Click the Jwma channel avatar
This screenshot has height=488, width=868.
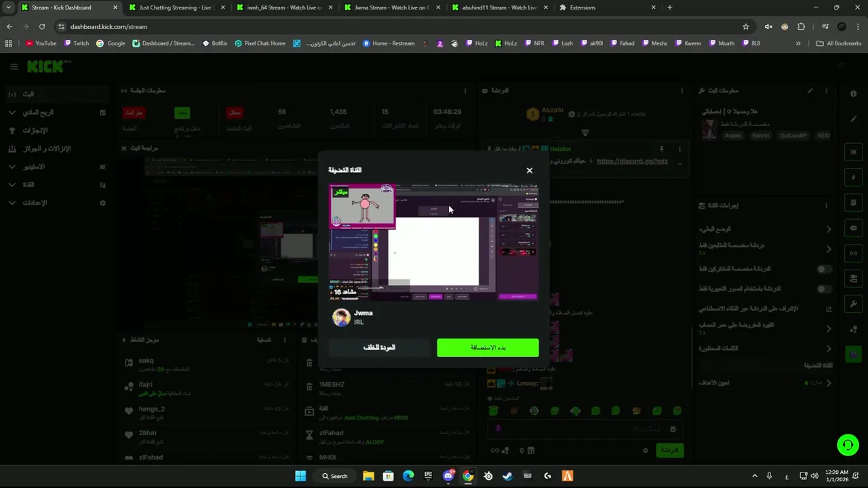342,317
